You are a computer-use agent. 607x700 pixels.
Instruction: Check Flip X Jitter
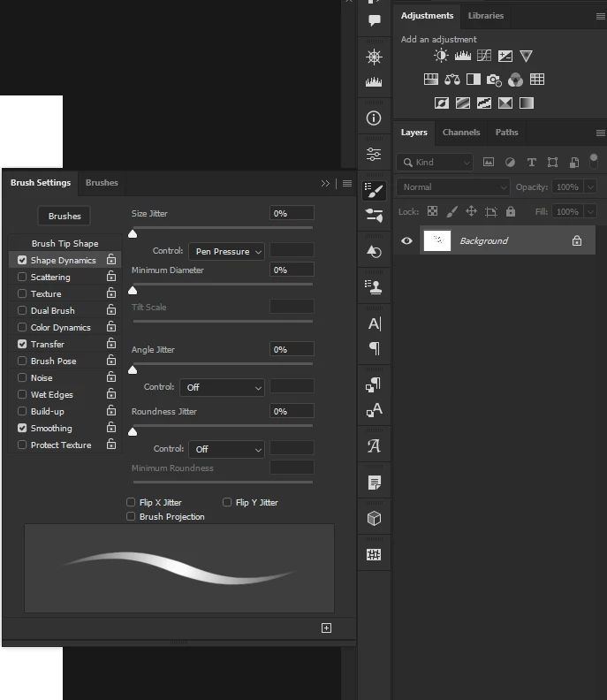[131, 502]
